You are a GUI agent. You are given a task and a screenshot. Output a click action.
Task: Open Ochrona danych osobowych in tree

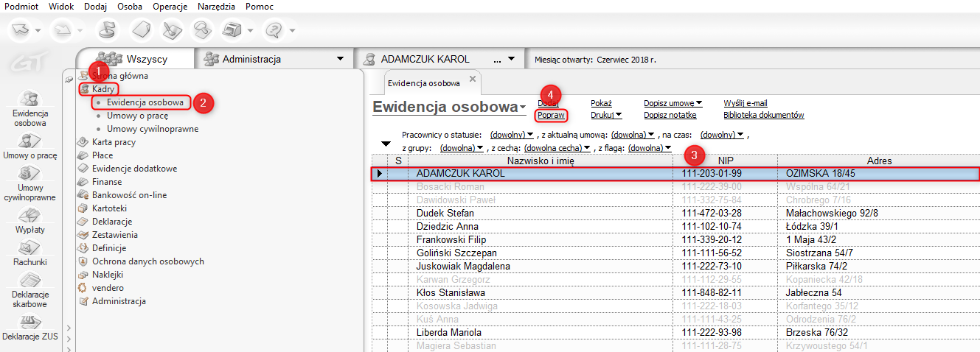148,261
